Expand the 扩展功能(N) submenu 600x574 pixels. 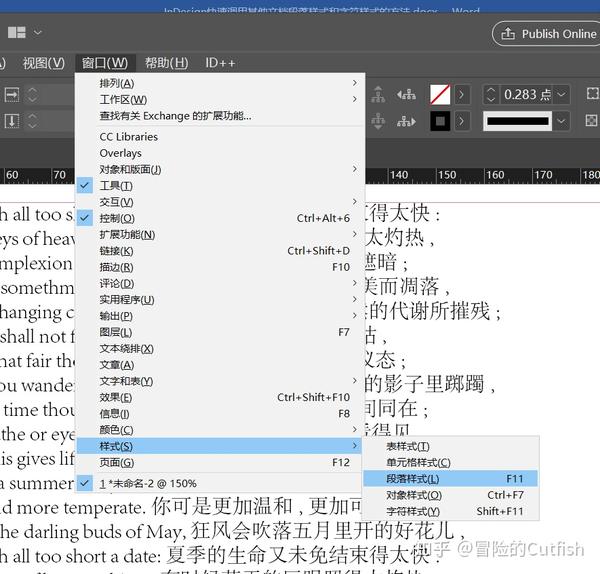tap(220, 234)
